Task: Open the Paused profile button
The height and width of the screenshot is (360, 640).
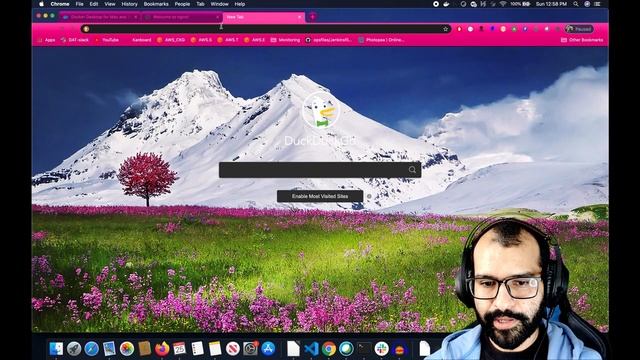Action: click(579, 29)
